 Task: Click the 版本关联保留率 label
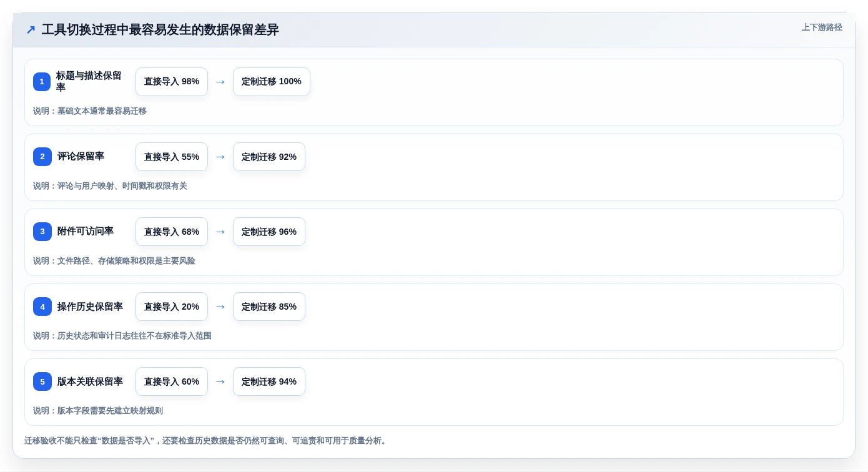[x=90, y=381]
